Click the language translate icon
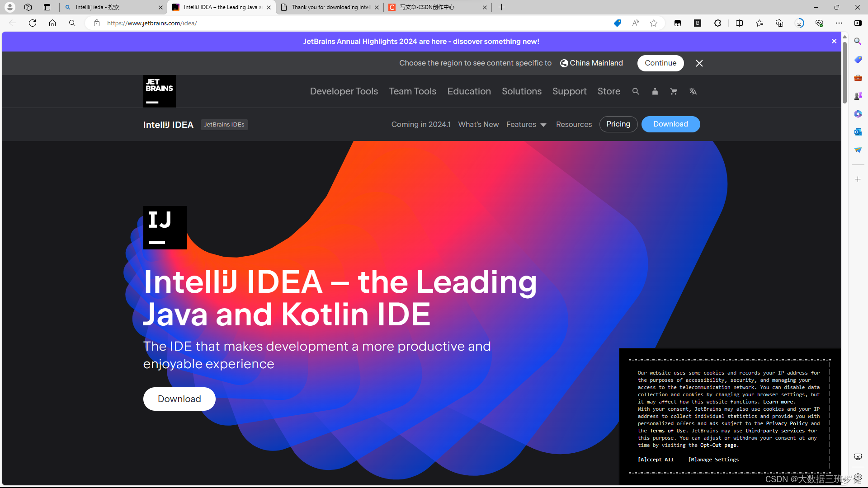 coord(693,91)
